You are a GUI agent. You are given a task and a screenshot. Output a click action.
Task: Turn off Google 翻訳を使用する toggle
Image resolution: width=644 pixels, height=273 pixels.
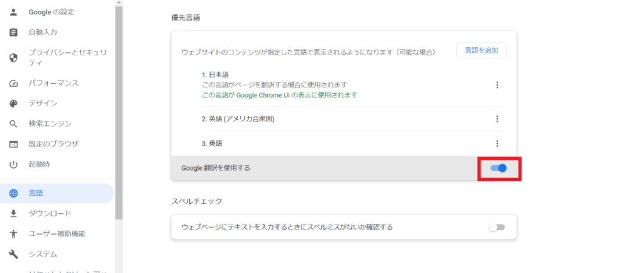499,168
